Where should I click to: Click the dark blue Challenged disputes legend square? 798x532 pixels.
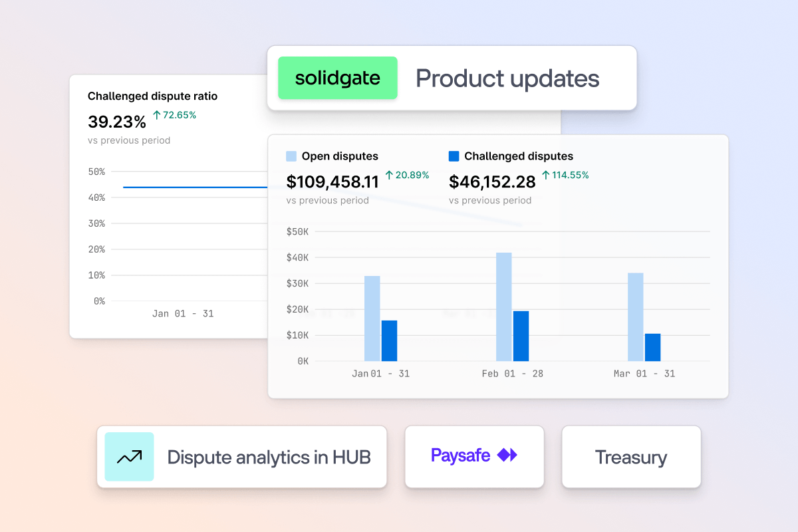(454, 156)
